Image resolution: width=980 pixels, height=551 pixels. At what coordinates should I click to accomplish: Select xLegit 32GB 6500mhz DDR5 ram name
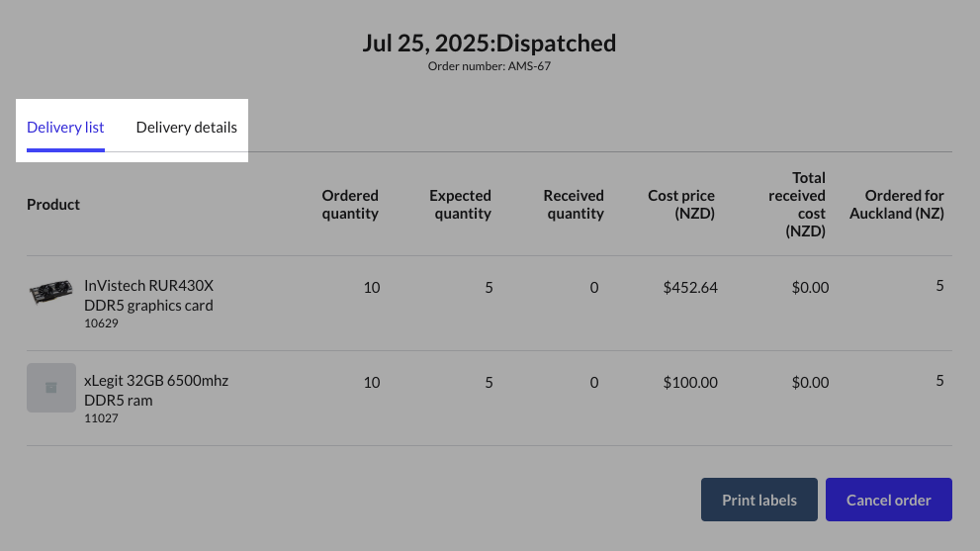[x=156, y=390]
